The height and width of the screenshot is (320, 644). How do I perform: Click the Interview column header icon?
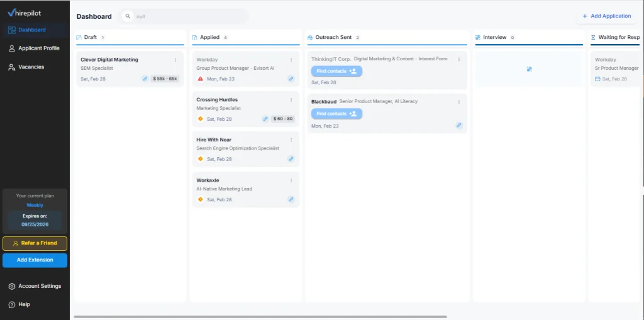478,37
